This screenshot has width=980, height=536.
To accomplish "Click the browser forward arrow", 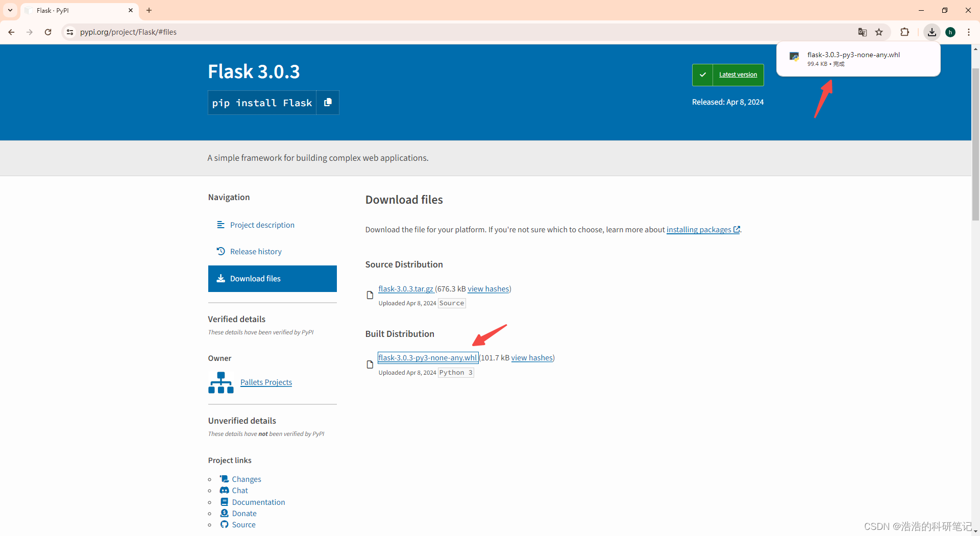I will 30,32.
